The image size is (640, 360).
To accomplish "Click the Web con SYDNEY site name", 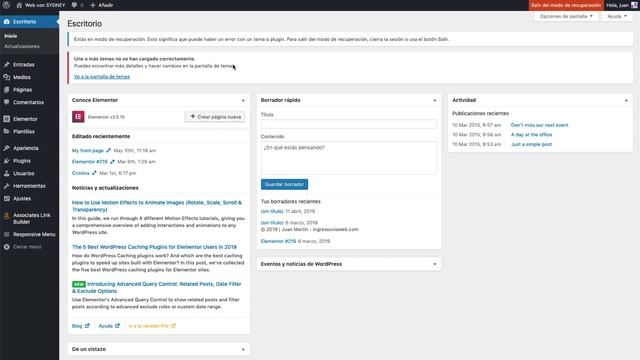I will [x=45, y=5].
